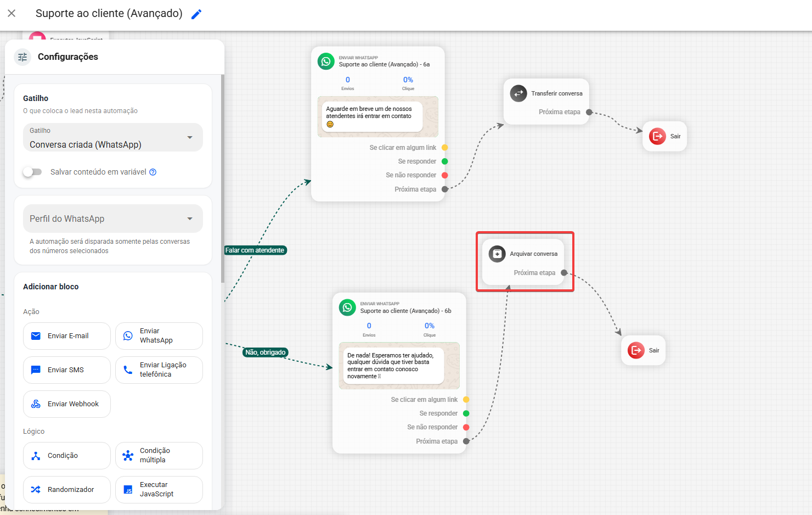This screenshot has width=812, height=515.
Task: Add an Enviar E-mail block
Action: tap(67, 336)
